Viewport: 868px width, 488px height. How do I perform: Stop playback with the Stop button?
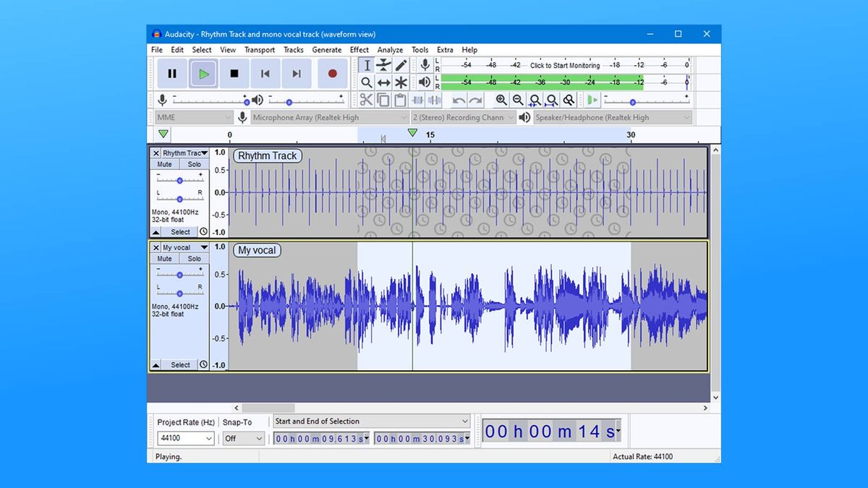234,73
